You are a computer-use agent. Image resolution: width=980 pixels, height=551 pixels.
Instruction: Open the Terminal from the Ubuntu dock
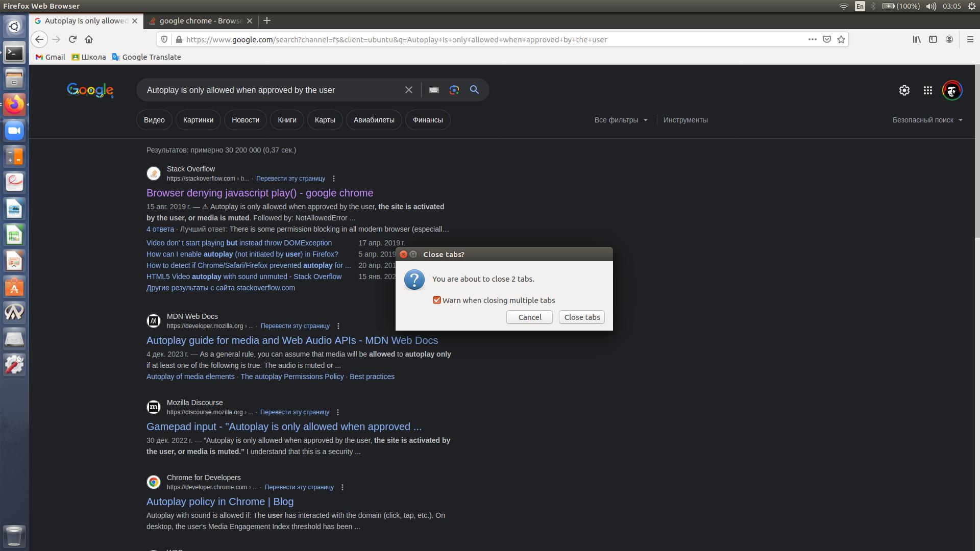(14, 53)
